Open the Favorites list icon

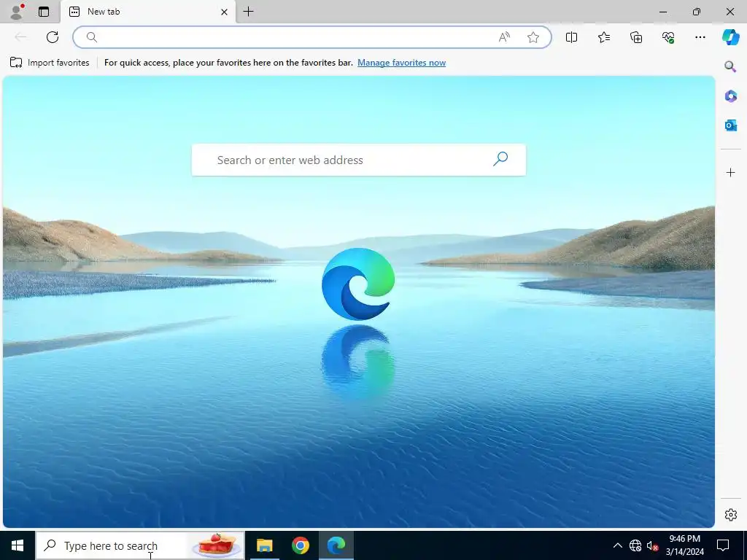click(603, 37)
